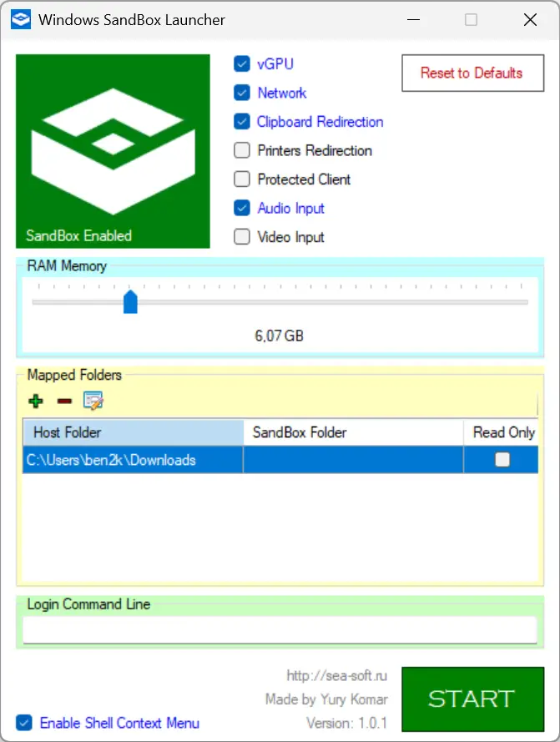This screenshot has height=742, width=560.
Task: Click Reset to Defaults button
Action: 473,73
